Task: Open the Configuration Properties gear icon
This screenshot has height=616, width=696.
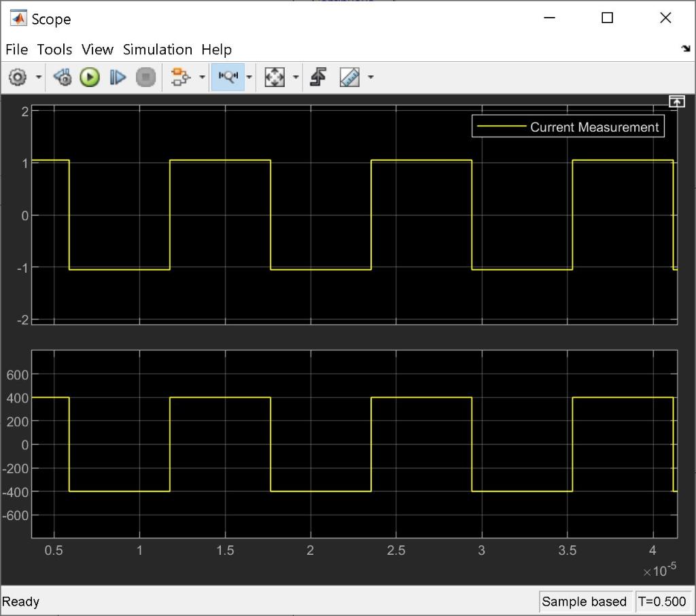Action: [x=18, y=78]
